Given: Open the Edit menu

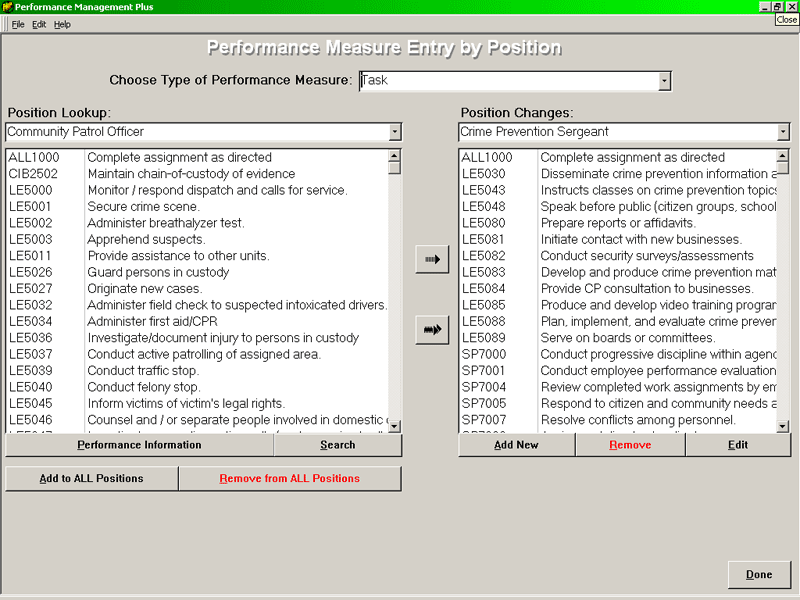Looking at the screenshot, I should tap(39, 24).
